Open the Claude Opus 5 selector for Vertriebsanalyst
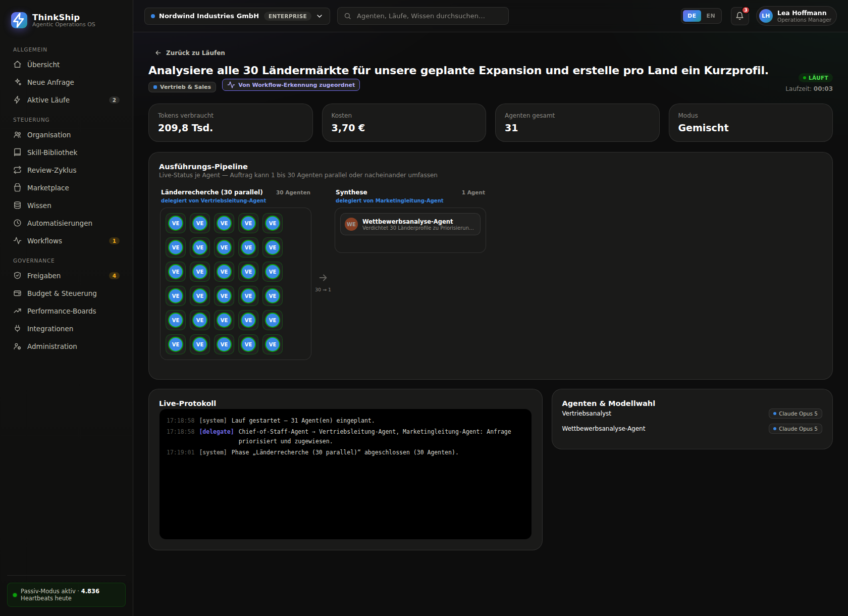The width and height of the screenshot is (848, 616). tap(796, 414)
